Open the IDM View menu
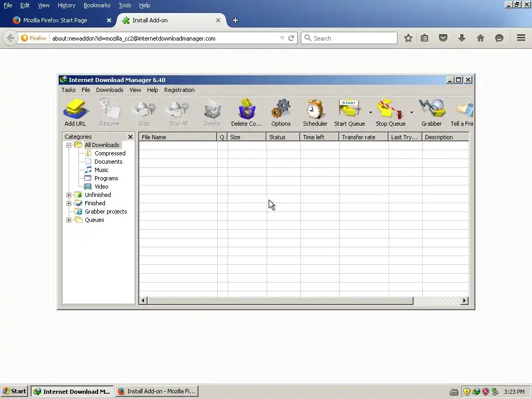 pyautogui.click(x=135, y=90)
